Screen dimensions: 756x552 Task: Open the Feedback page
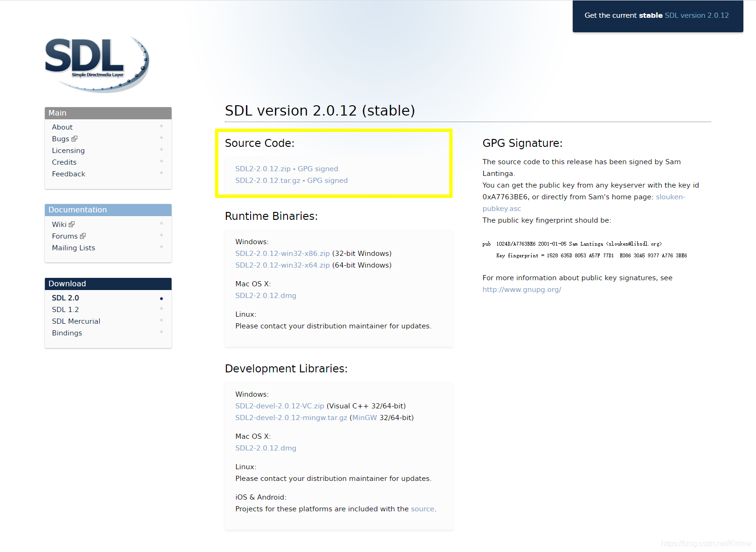[x=69, y=174]
